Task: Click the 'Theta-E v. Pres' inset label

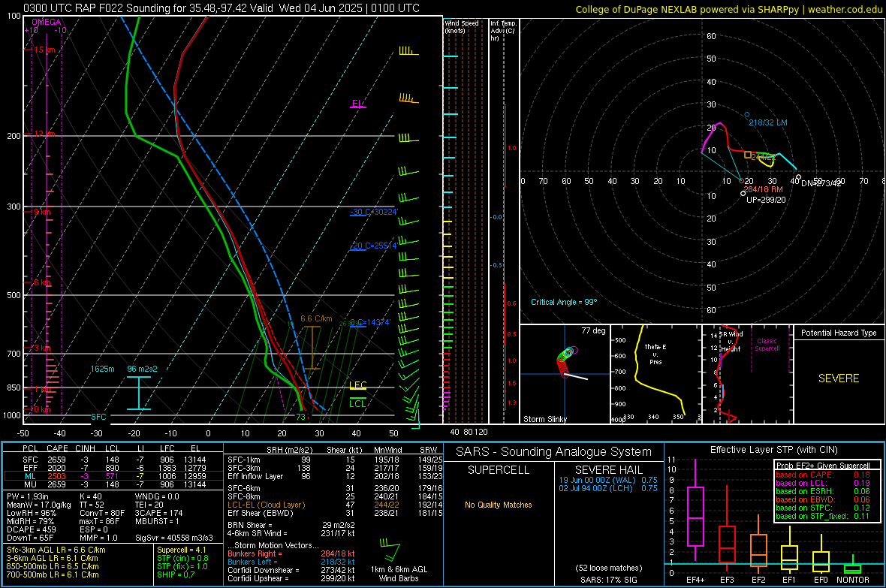Action: tap(655, 354)
